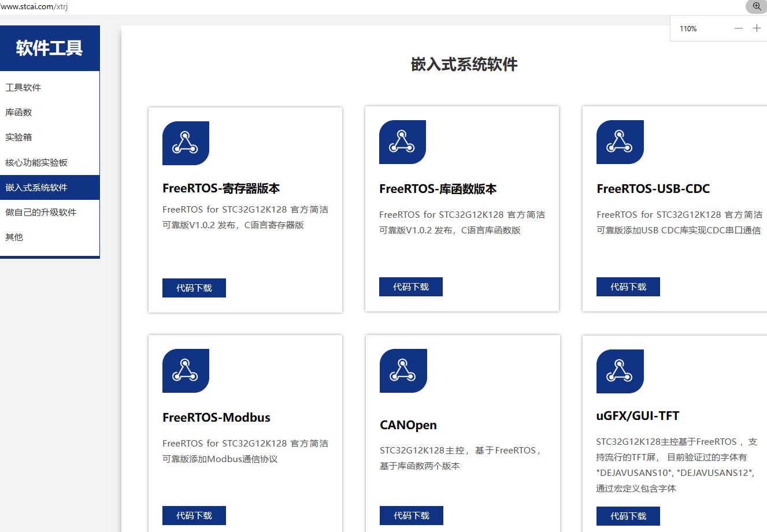
Task: Download code for FreeRTOS-寄存器版本
Action: pos(194,288)
